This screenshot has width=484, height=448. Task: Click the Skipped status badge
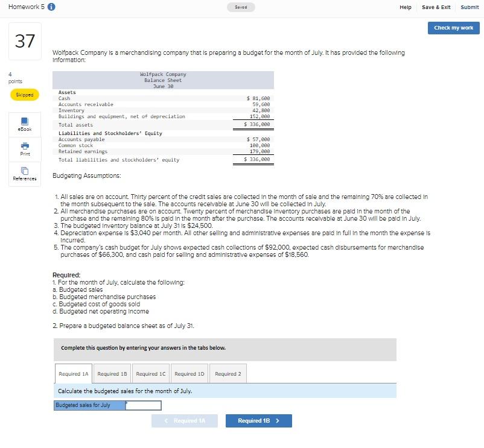(x=25, y=95)
